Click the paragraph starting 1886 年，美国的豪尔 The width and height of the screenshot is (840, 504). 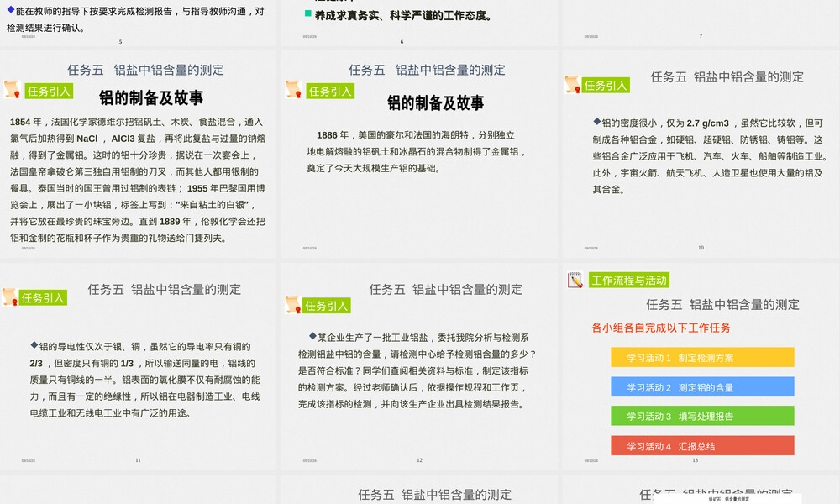point(416,151)
